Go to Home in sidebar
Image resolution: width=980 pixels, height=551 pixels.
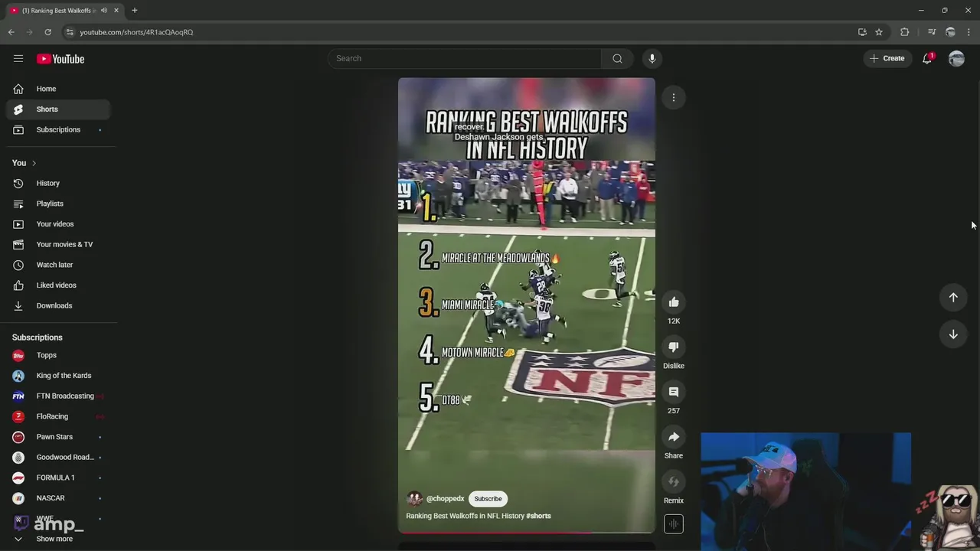point(58,89)
